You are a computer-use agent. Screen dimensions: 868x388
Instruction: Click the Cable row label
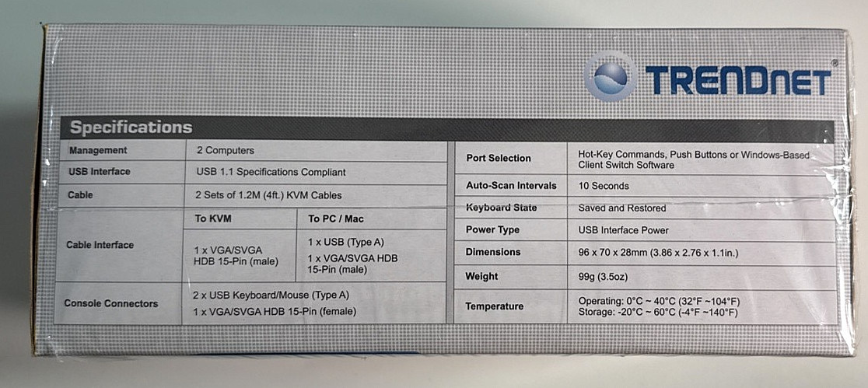(80, 195)
